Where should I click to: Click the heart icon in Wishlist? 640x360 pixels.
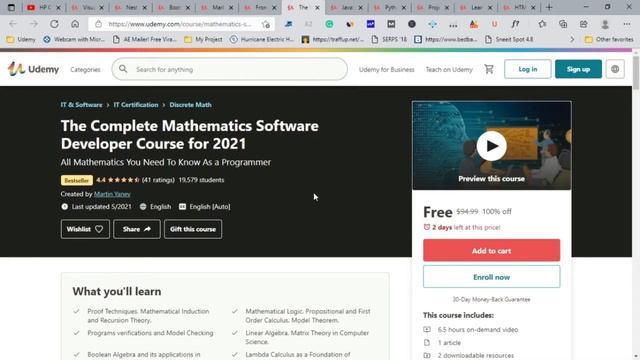[99, 229]
